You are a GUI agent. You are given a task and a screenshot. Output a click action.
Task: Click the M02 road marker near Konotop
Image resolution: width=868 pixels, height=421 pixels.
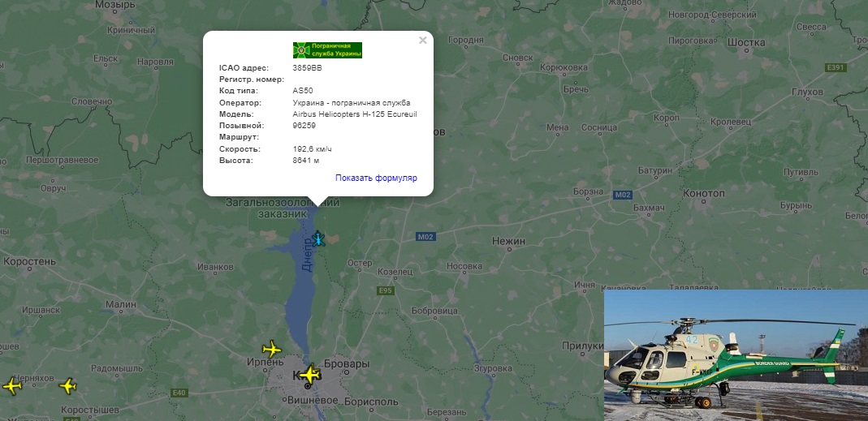[x=623, y=195]
